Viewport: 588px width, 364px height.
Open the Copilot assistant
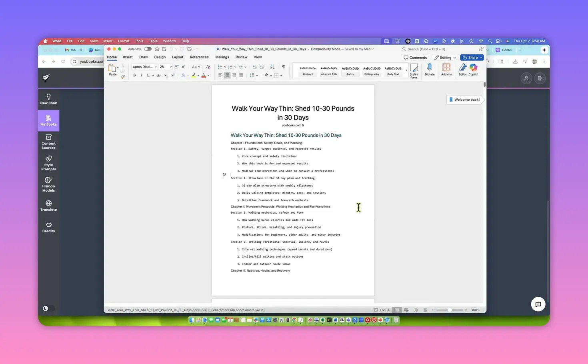[473, 70]
